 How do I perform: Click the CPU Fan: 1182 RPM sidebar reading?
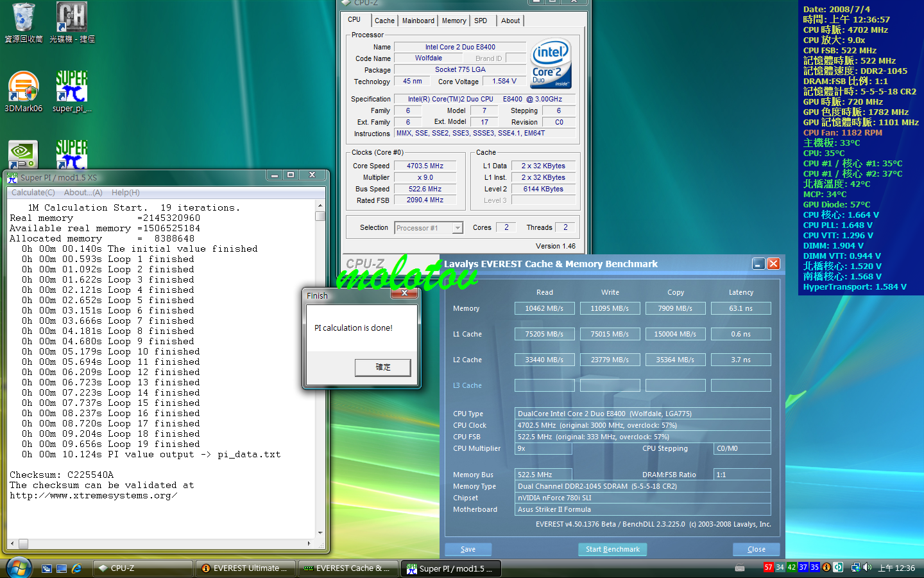point(843,133)
